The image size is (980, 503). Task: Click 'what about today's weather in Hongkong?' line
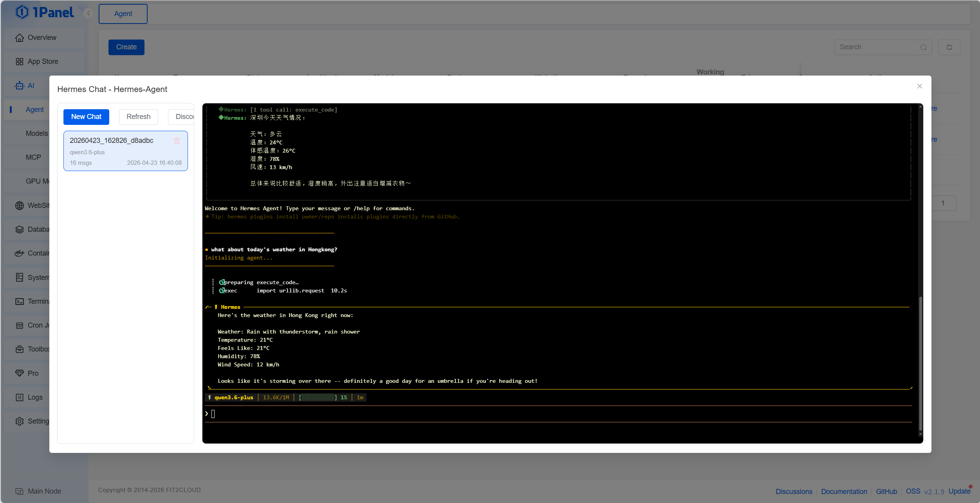tap(274, 249)
